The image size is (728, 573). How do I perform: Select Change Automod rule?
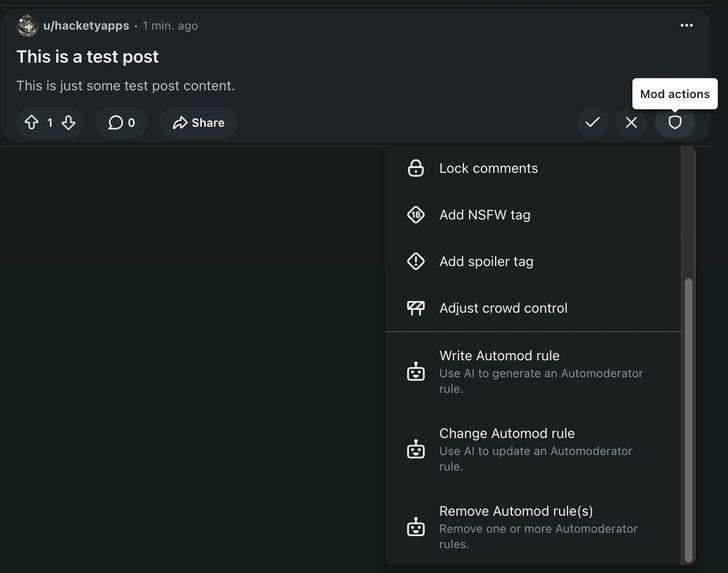(x=533, y=449)
